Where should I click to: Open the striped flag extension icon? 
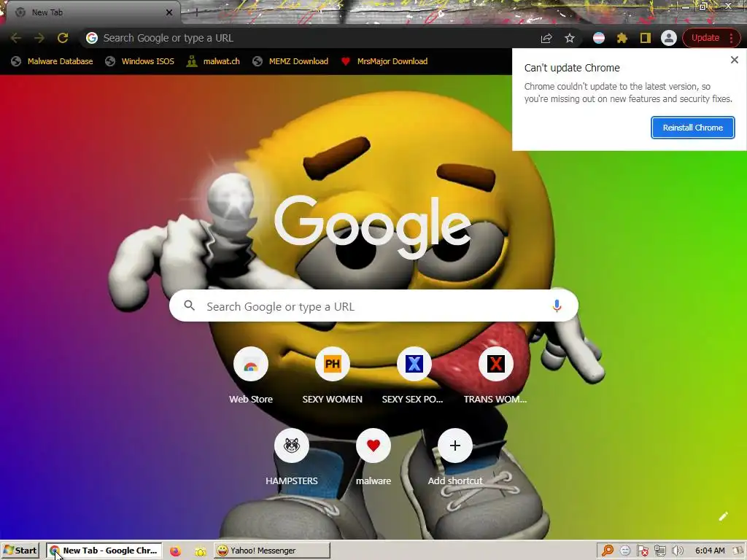point(599,38)
